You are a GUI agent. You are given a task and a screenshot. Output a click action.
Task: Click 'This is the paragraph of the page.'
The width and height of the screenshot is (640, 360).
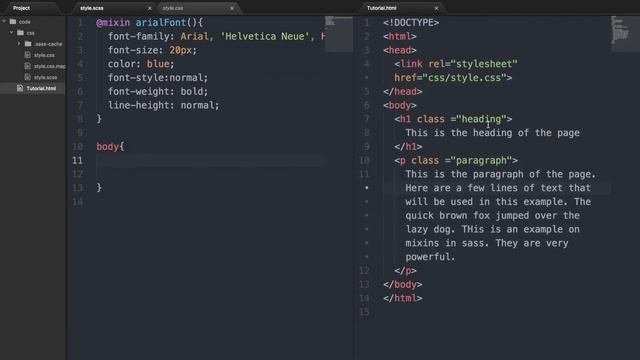(501, 174)
